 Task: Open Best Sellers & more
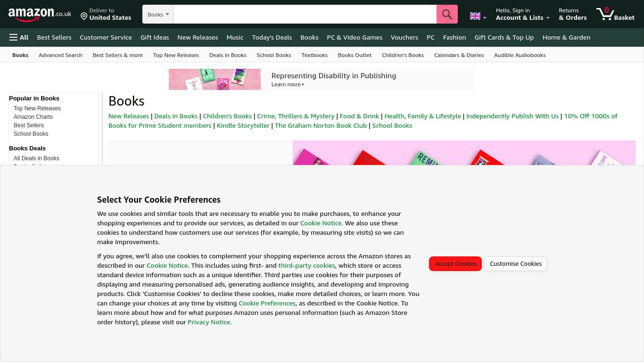pos(117,55)
